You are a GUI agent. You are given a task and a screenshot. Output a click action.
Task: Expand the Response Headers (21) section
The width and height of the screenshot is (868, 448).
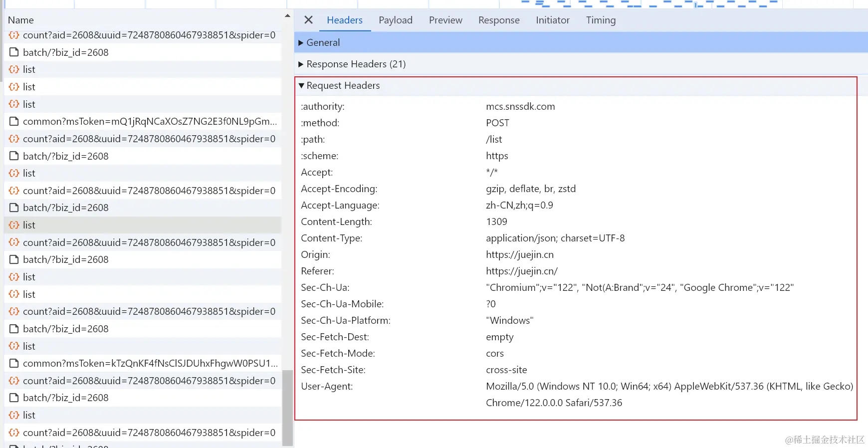coord(581,64)
